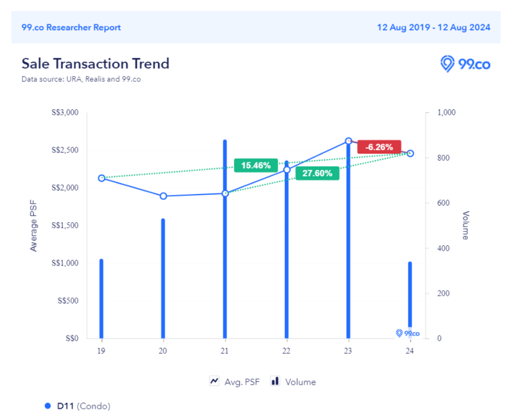Click the blue dot beside D11 (Condo)

coord(48,406)
